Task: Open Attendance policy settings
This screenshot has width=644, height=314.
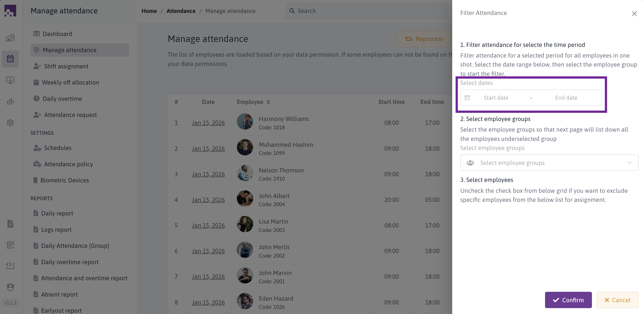Action: (x=68, y=164)
